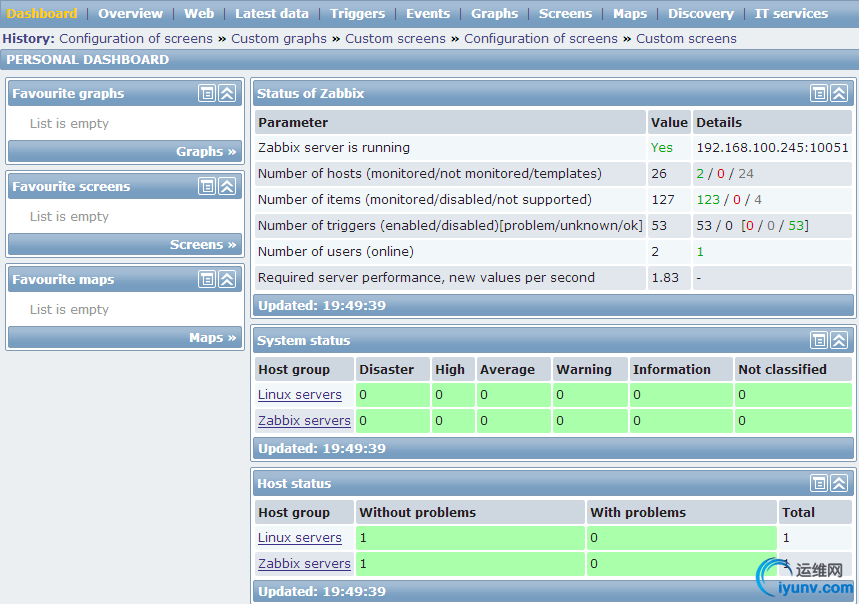
Task: Click the value 127 for items
Action: pos(663,200)
